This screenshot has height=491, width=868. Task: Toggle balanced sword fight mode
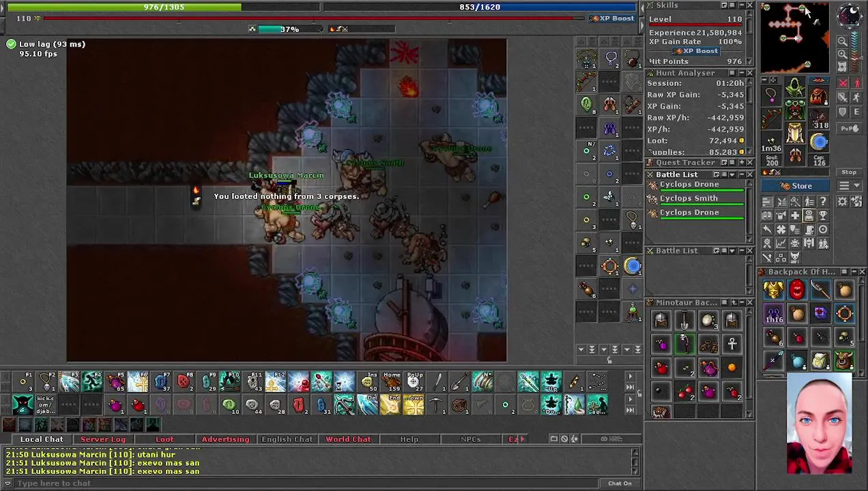tap(843, 98)
